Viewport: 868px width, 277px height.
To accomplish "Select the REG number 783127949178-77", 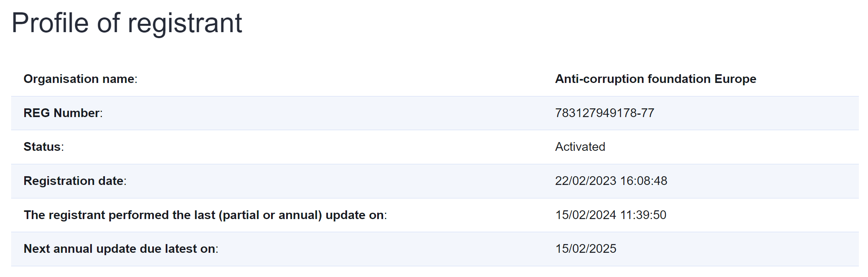I will [604, 113].
